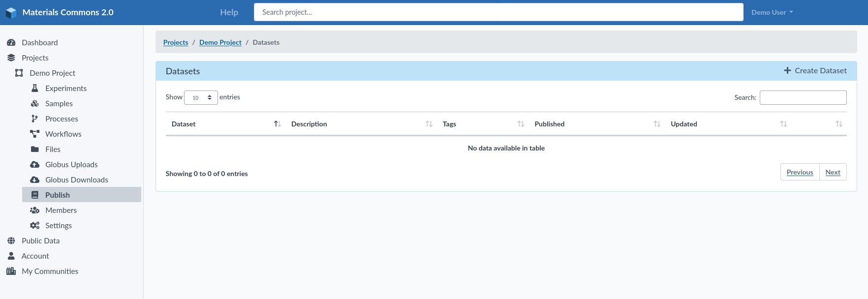Click the Workflows diagram icon

[35, 134]
